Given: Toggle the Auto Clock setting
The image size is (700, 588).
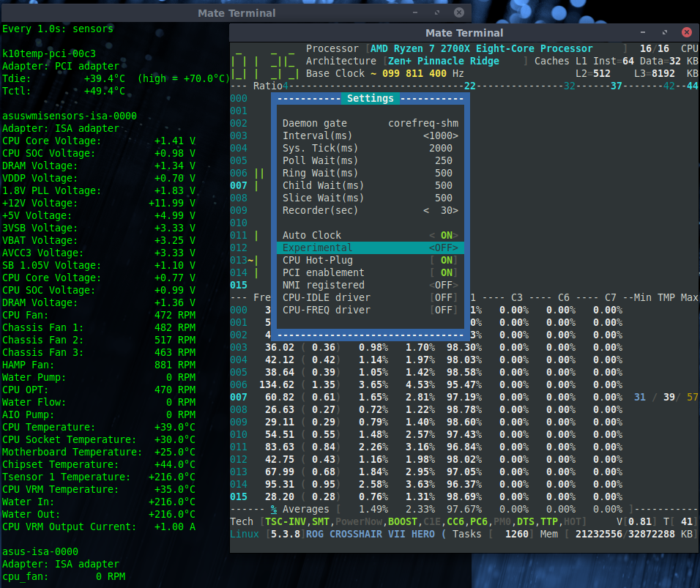Looking at the screenshot, I should 371,235.
